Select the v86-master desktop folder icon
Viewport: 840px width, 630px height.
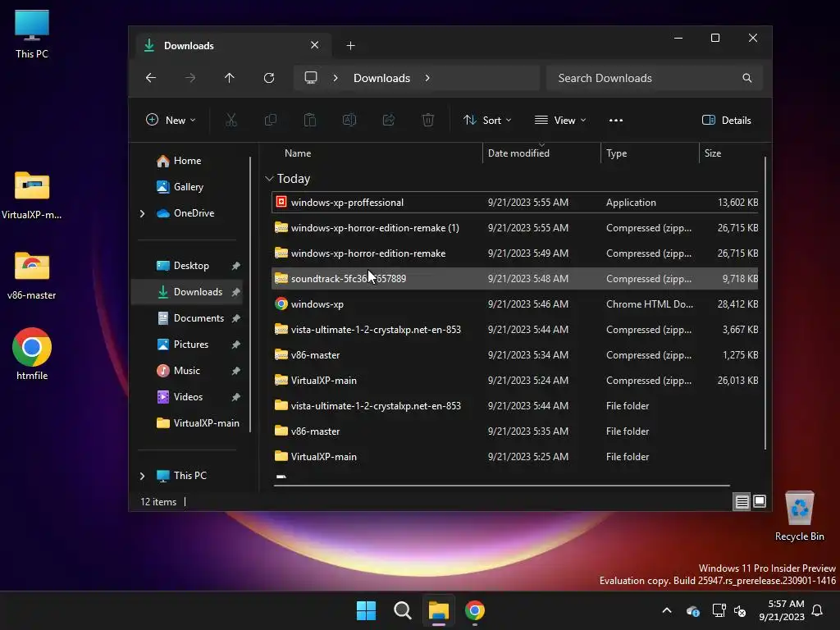click(32, 276)
